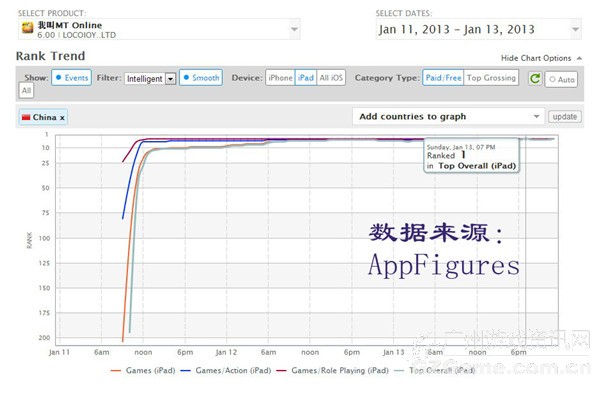Toggle the All button below Show
This screenshot has height=394, width=600.
[x=26, y=91]
